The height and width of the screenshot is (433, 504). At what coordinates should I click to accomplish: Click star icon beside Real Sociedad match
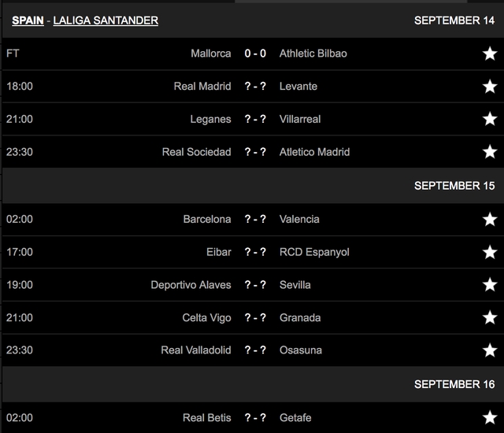point(490,152)
